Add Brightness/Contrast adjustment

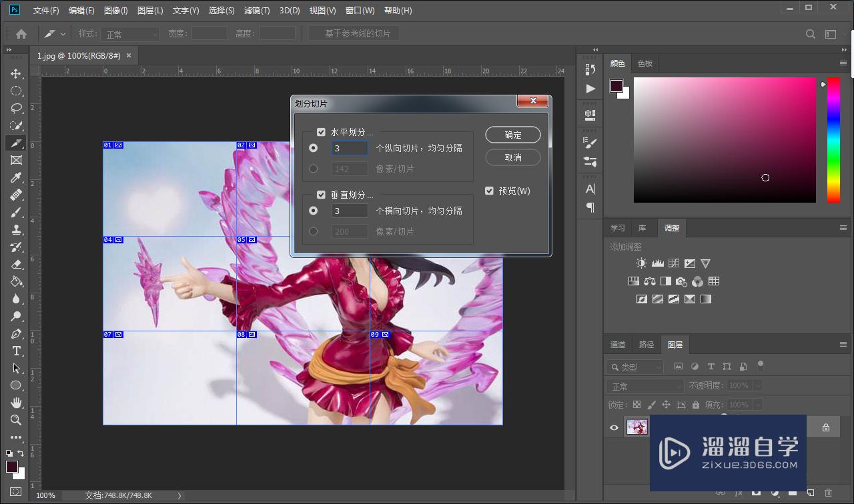[x=641, y=263]
